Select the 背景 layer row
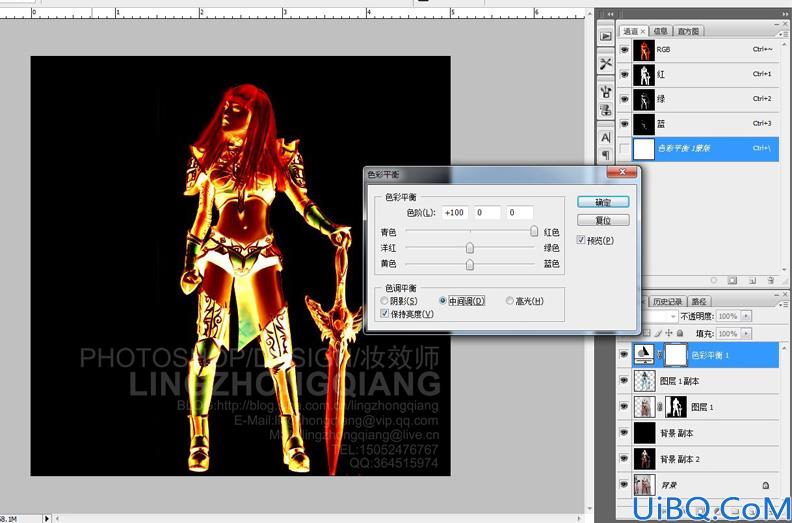 point(699,485)
